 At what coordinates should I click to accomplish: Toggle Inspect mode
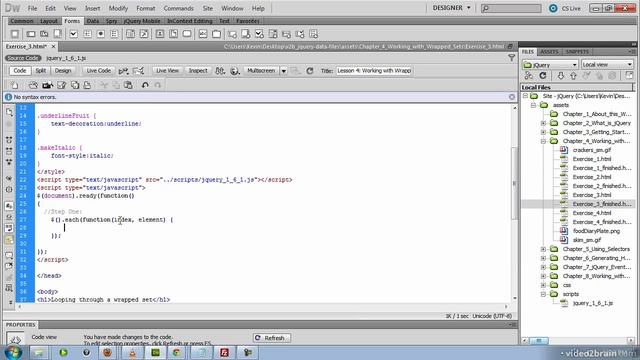[x=198, y=71]
